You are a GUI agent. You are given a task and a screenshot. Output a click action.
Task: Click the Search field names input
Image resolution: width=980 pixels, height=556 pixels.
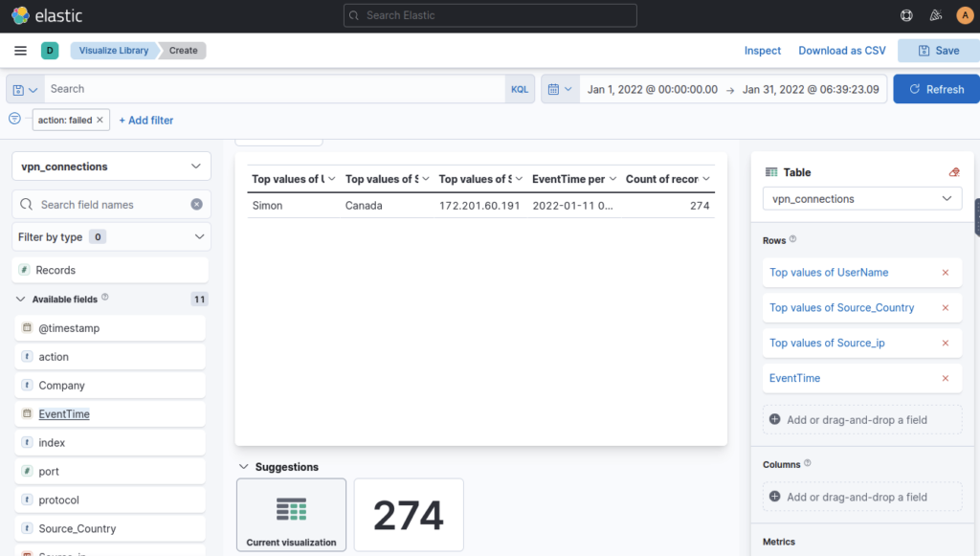[x=111, y=204]
